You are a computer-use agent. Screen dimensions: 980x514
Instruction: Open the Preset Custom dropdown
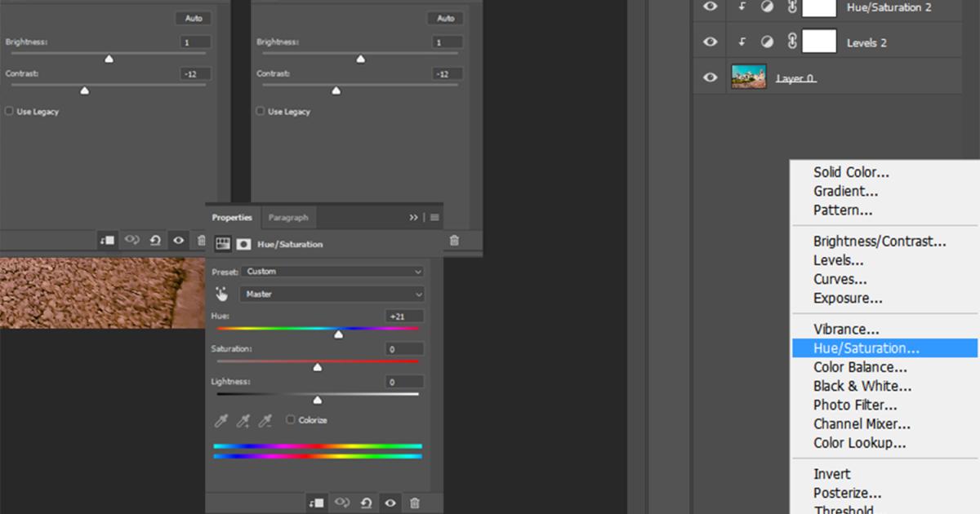(332, 271)
